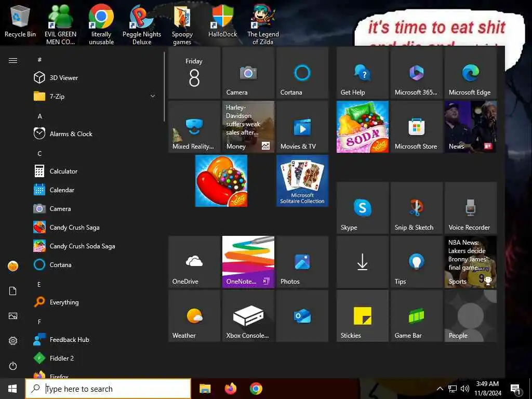Open the OneDrive tile
This screenshot has height=399, width=532.
click(194, 262)
